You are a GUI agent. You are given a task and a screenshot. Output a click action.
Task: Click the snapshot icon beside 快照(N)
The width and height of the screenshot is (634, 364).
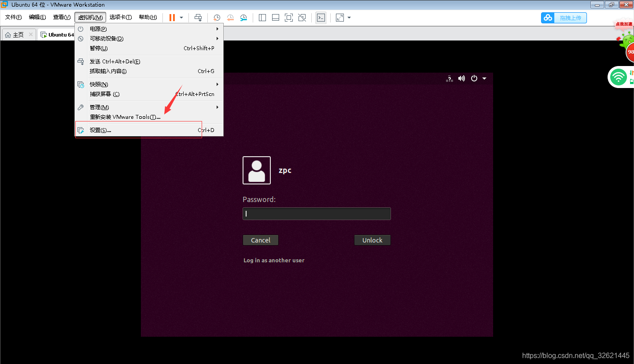coord(81,85)
